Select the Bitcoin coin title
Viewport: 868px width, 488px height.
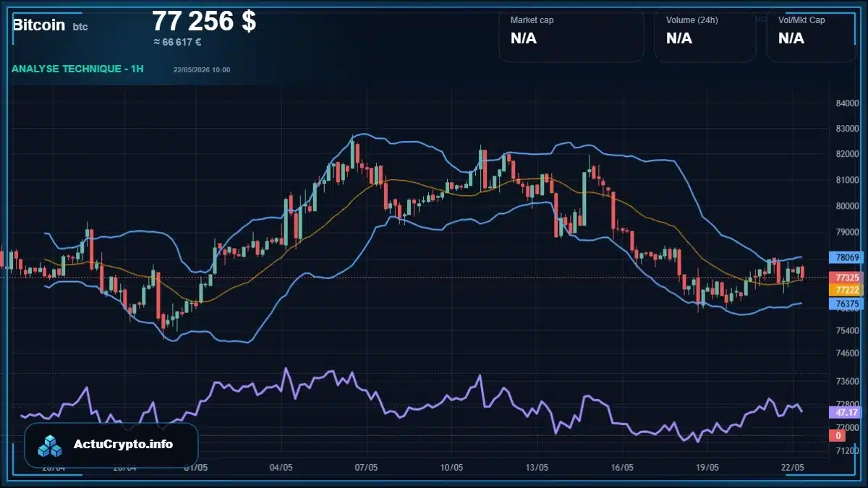[39, 25]
